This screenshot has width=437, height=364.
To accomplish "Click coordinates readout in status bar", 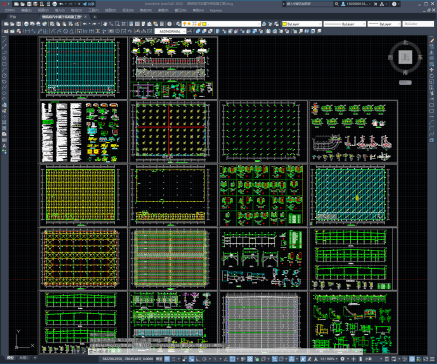I will coord(128,359).
